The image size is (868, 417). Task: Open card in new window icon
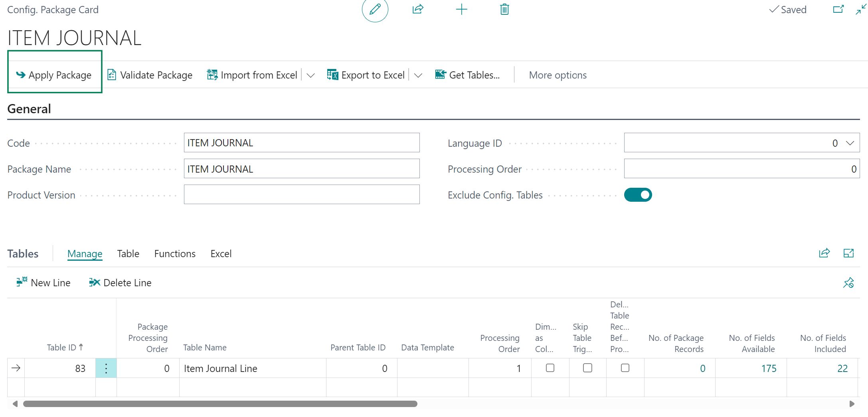(x=838, y=9)
